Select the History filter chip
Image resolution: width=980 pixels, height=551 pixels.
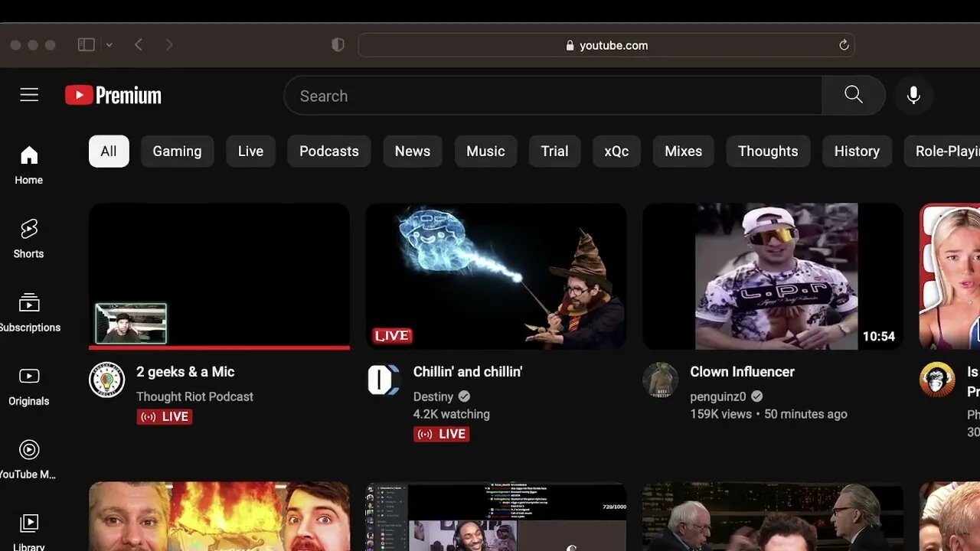click(857, 151)
